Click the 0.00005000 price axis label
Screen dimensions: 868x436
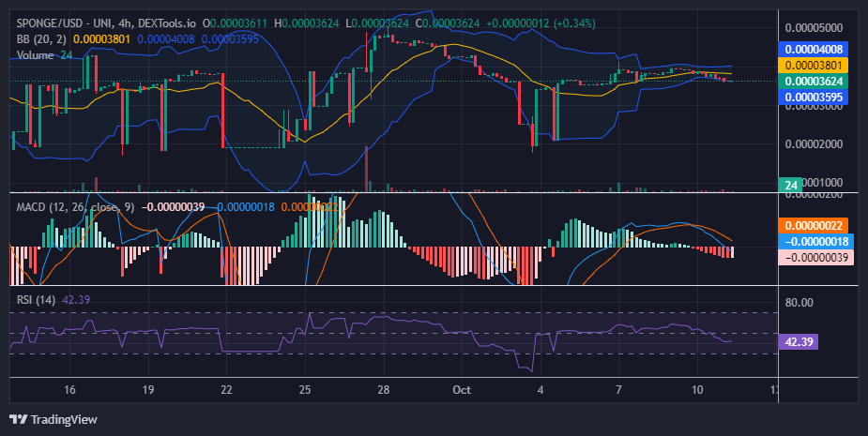click(x=814, y=28)
